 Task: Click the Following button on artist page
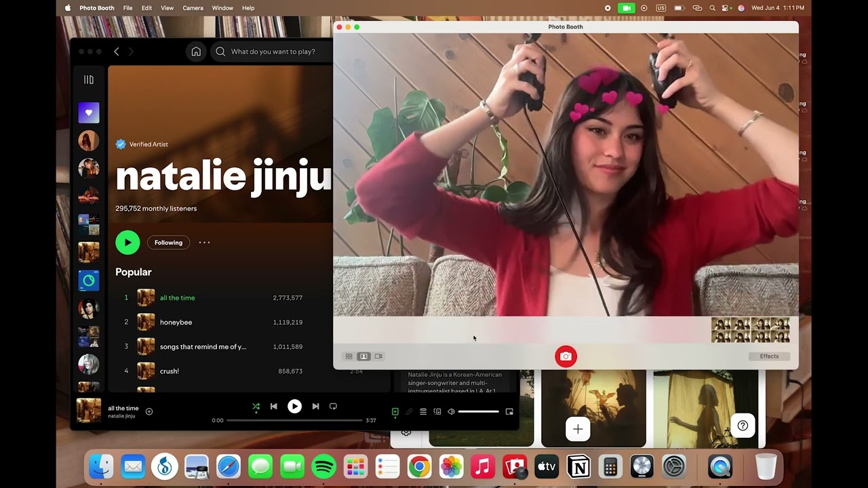[x=168, y=243]
